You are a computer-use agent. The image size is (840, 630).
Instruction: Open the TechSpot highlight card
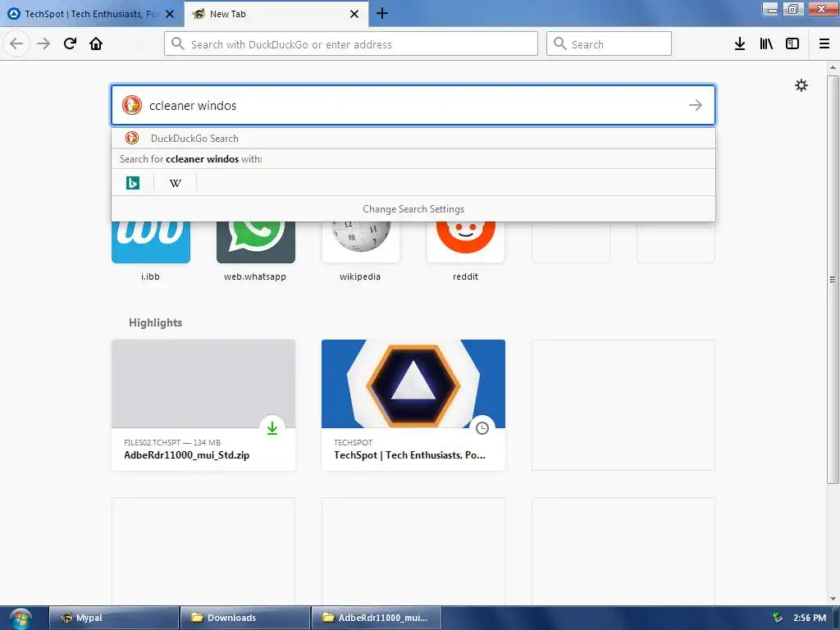(413, 405)
